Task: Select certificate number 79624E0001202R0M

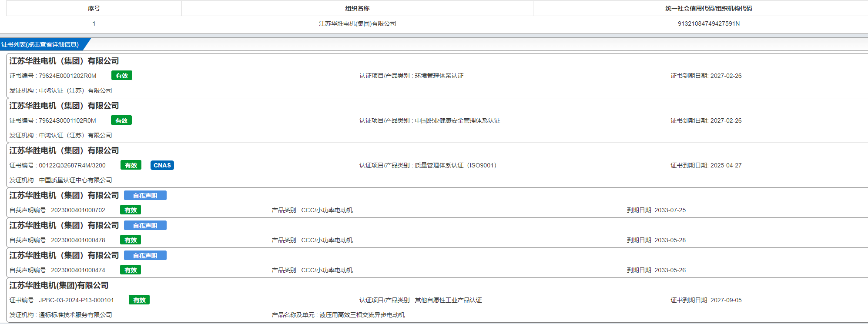Action: [67, 76]
